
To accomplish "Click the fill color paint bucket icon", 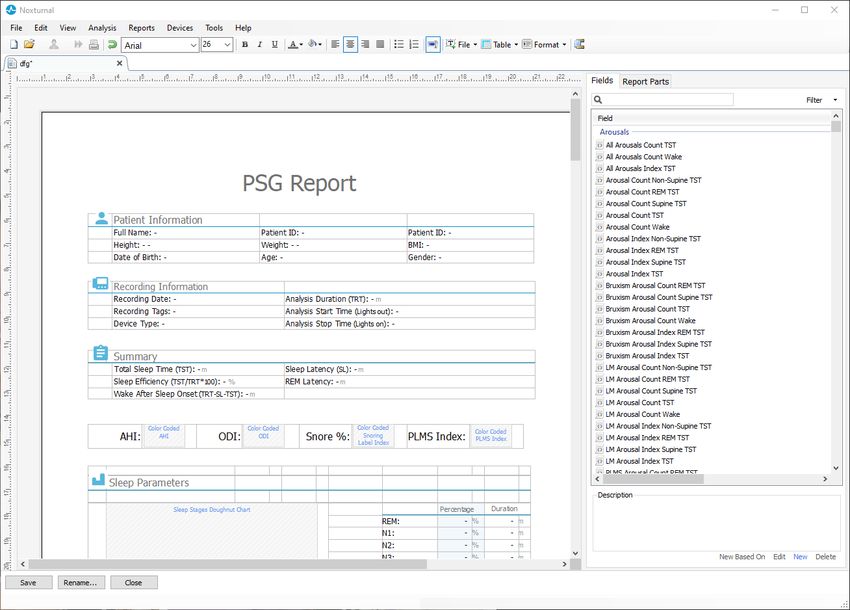I will [312, 44].
